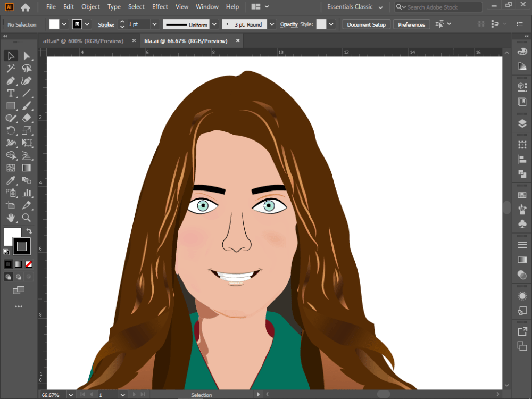Image resolution: width=532 pixels, height=399 pixels.
Task: Open Change Screen Mode button
Action: coord(19,290)
